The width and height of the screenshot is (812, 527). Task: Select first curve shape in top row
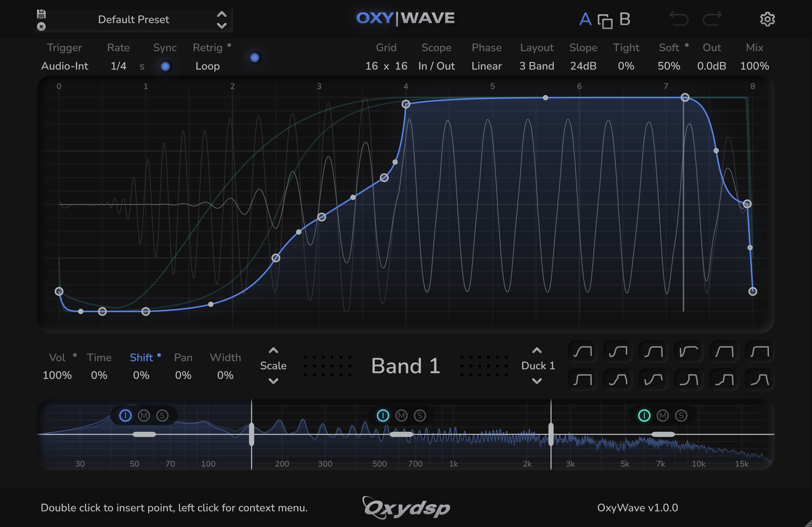pos(582,351)
